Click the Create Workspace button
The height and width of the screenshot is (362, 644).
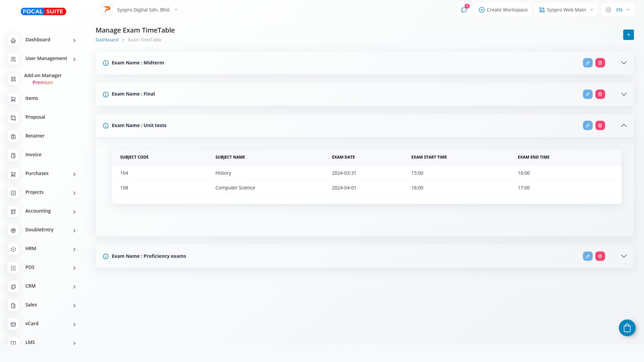click(x=503, y=10)
